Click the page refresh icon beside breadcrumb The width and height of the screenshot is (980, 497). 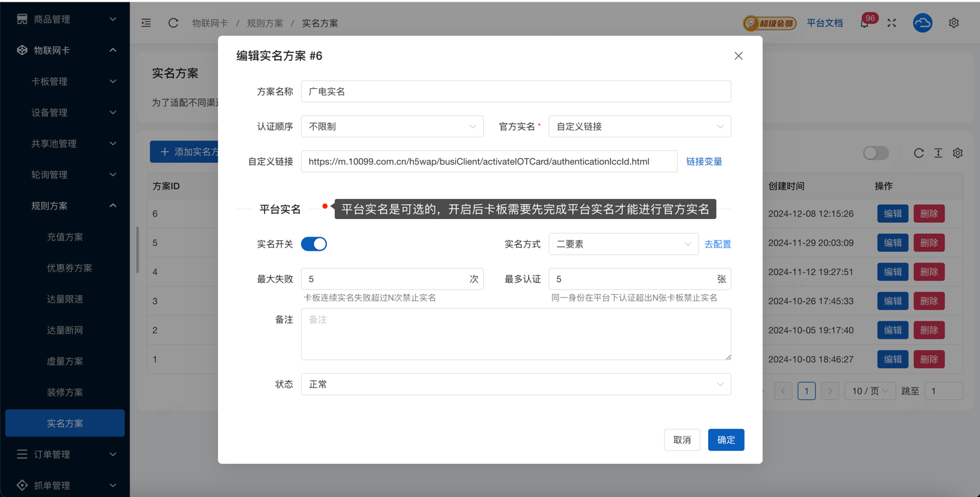[173, 23]
